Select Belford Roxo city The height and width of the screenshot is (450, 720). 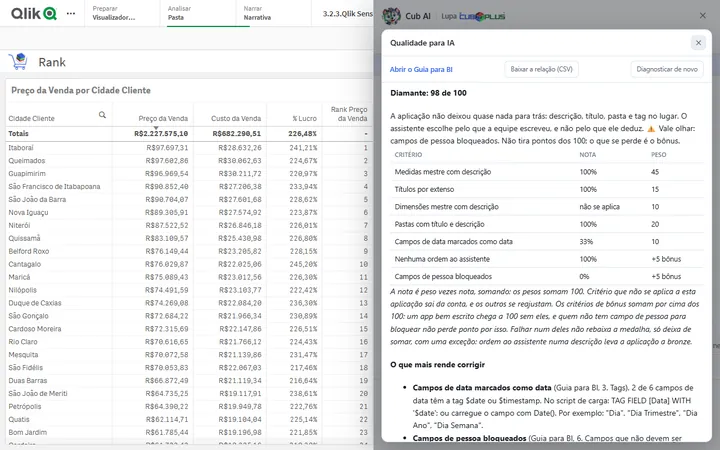28,251
